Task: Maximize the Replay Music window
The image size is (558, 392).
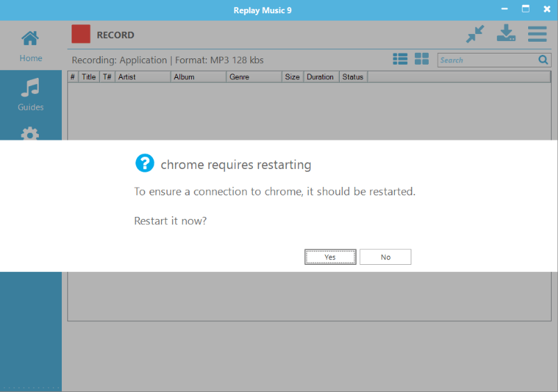Action: point(525,9)
